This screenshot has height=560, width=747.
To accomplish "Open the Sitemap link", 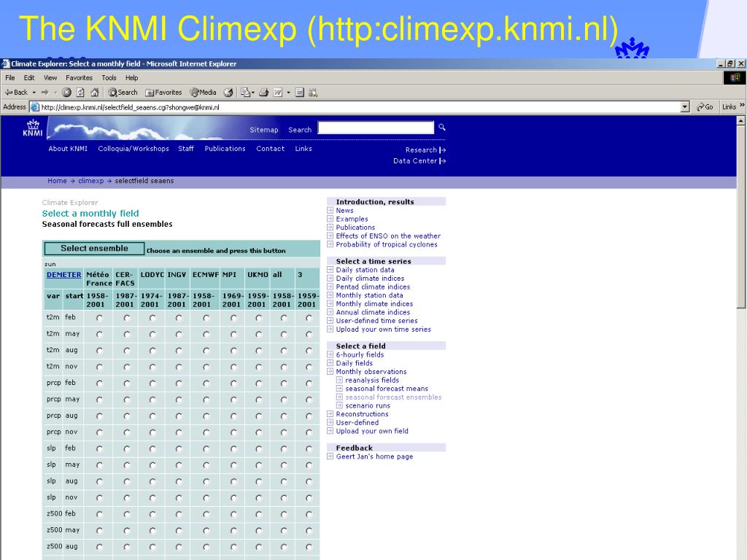I will point(264,130).
